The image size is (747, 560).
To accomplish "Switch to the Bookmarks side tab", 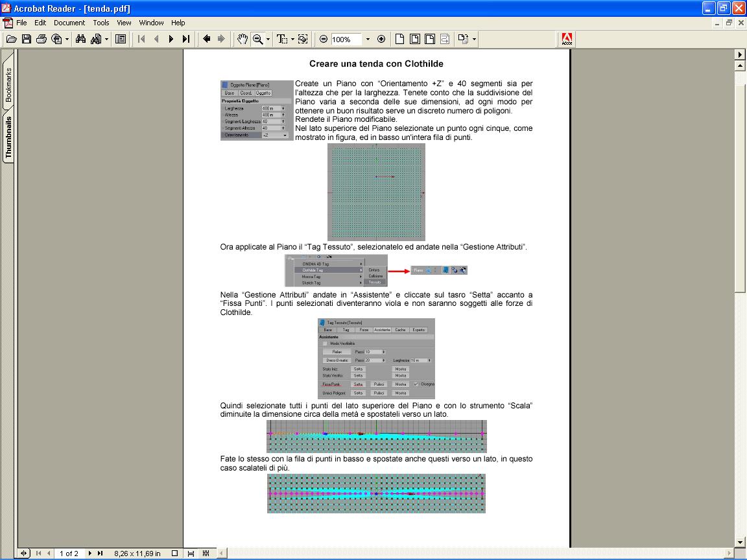I will coord(8,85).
